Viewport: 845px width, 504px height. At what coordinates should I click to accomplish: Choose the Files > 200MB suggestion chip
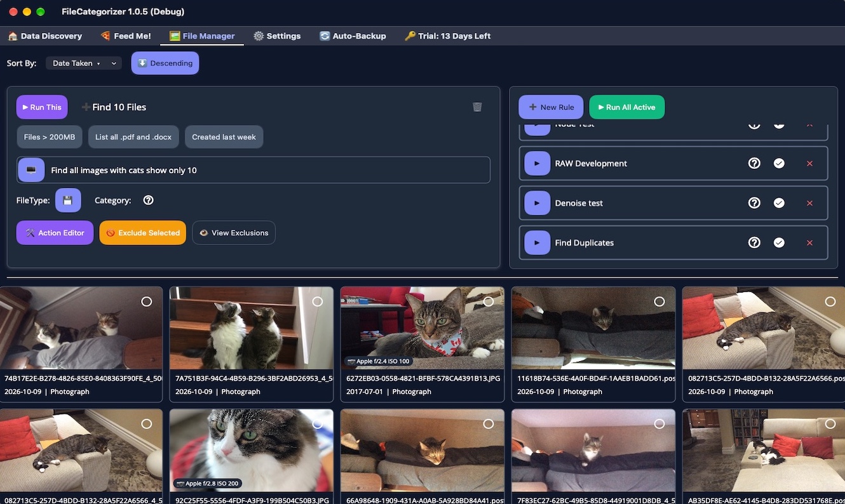click(x=50, y=137)
